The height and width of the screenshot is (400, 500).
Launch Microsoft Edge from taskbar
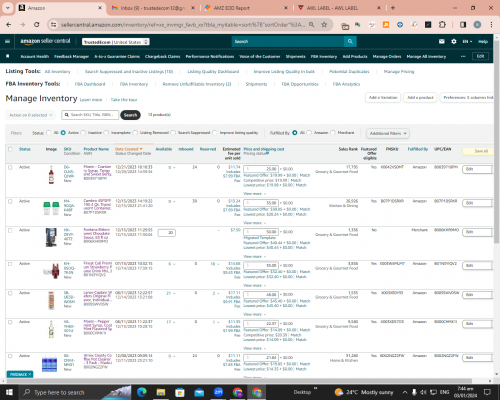pyautogui.click(x=142, y=392)
